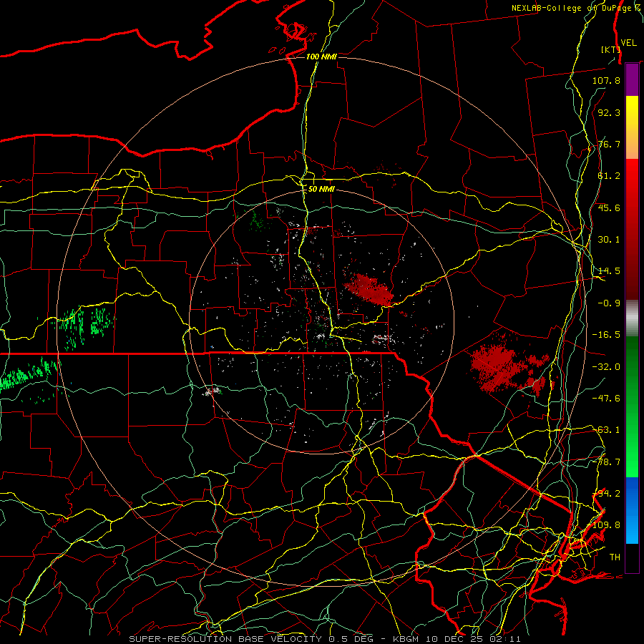Viewport: 644px width, 644px height.
Task: Pick the blue band on velocity color bar
Action: tap(632, 510)
